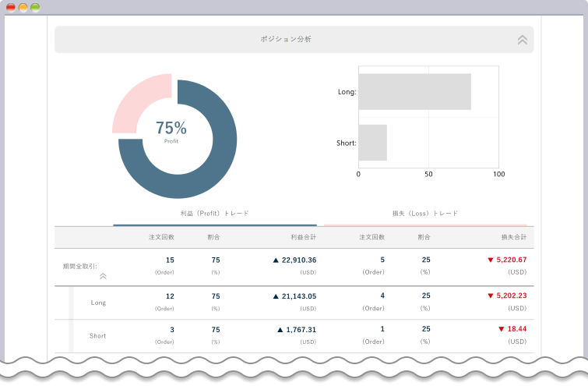The image size is (588, 386).
Task: Collapse the ポジション分析 section chevron
Action: point(522,39)
